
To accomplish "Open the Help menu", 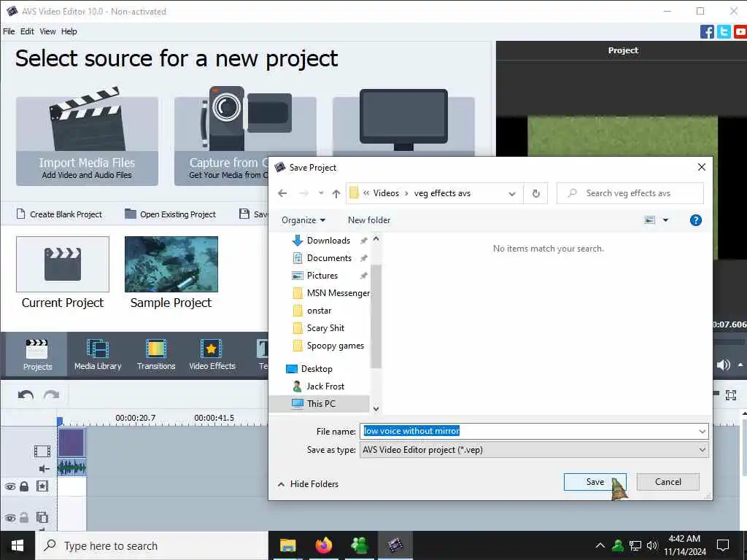I will click(x=69, y=31).
